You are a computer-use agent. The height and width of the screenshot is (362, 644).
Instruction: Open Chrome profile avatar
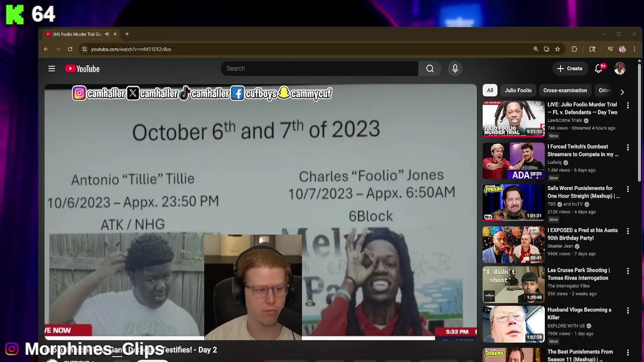622,49
